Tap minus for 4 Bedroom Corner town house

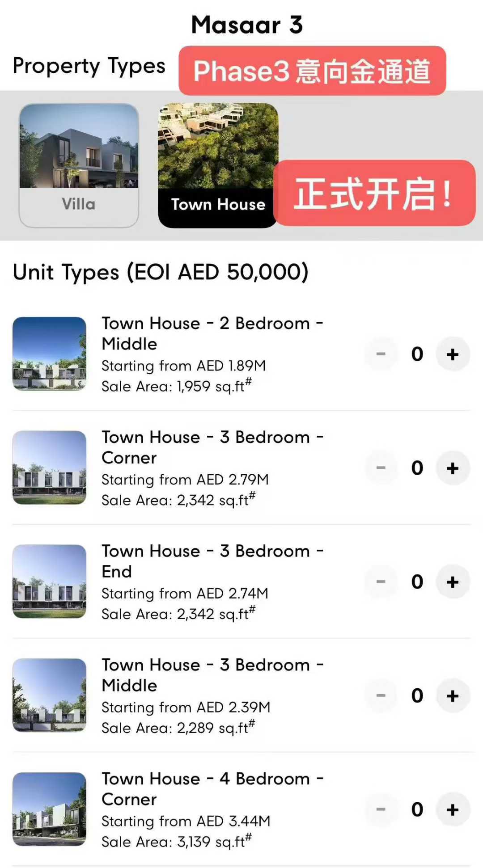point(381,809)
